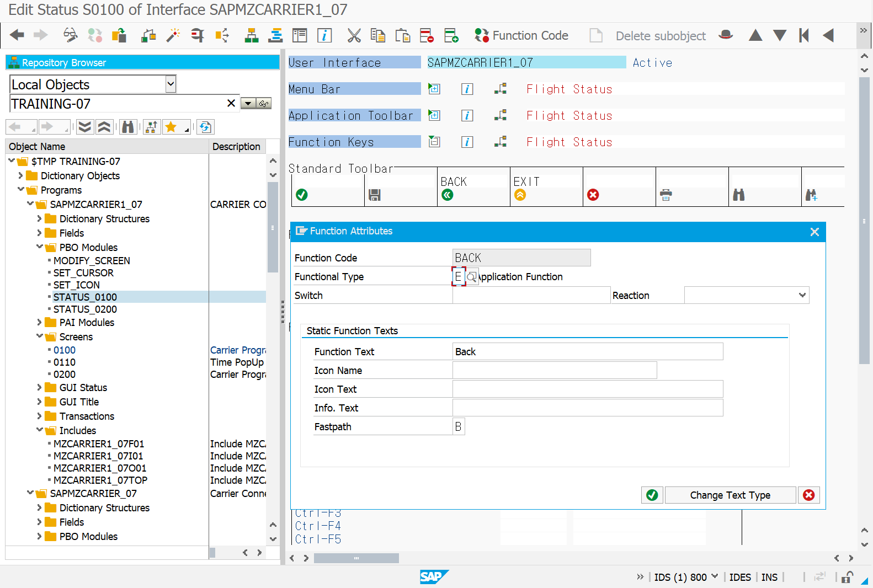This screenshot has width=873, height=588.
Task: Click the Help info icon in toolbar
Action: point(324,35)
